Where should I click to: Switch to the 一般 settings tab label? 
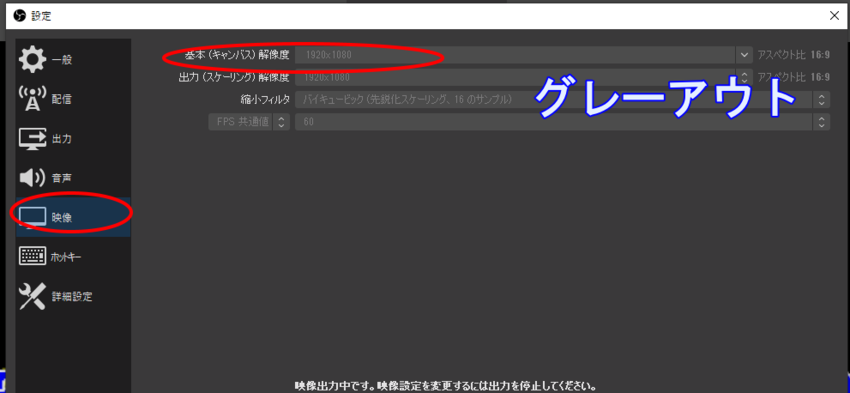click(62, 60)
